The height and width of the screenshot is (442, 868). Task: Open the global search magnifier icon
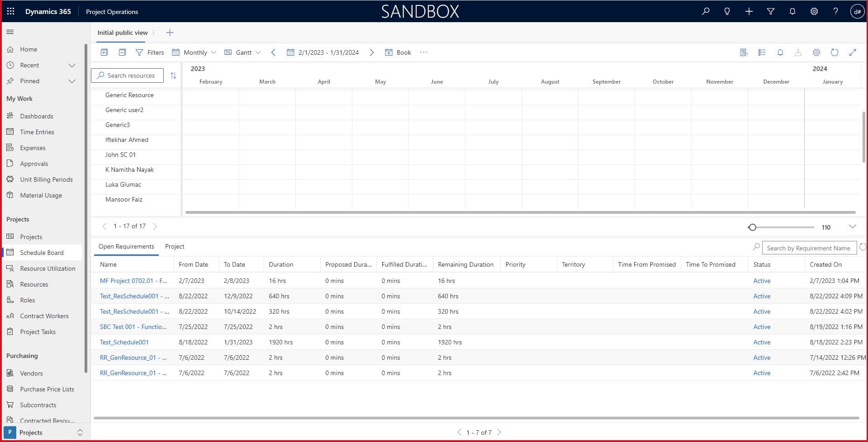pyautogui.click(x=705, y=11)
